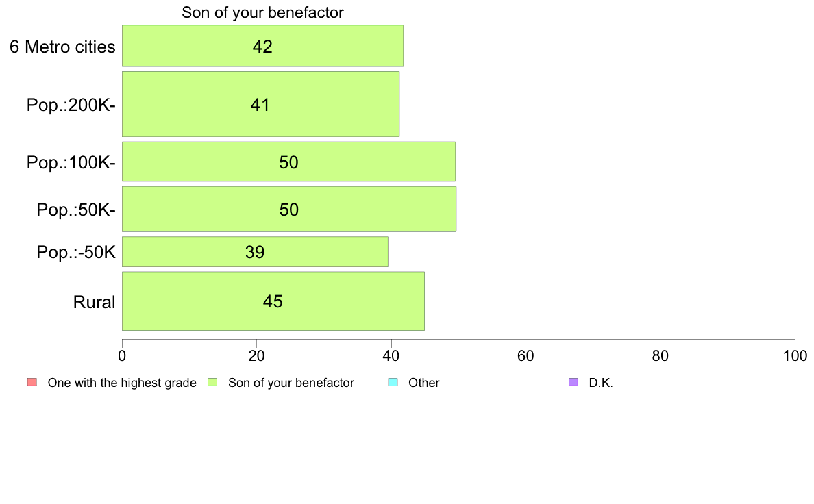Click the D.K. legend label
The width and height of the screenshot is (814, 504).
(601, 383)
